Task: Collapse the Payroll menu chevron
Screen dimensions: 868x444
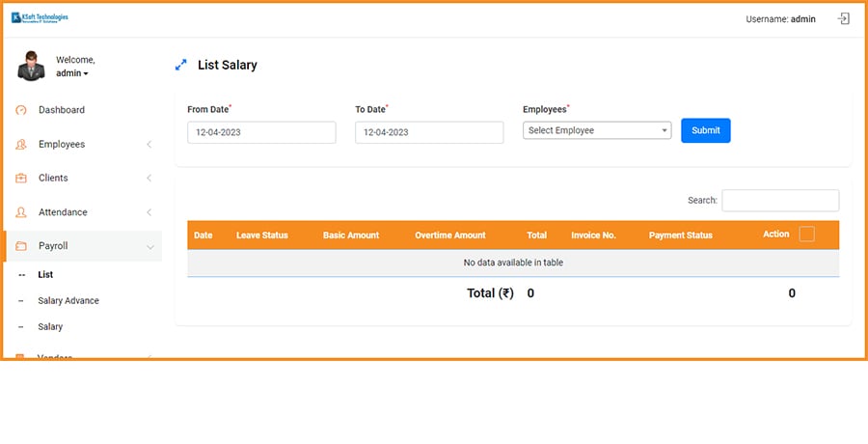Action: (149, 247)
